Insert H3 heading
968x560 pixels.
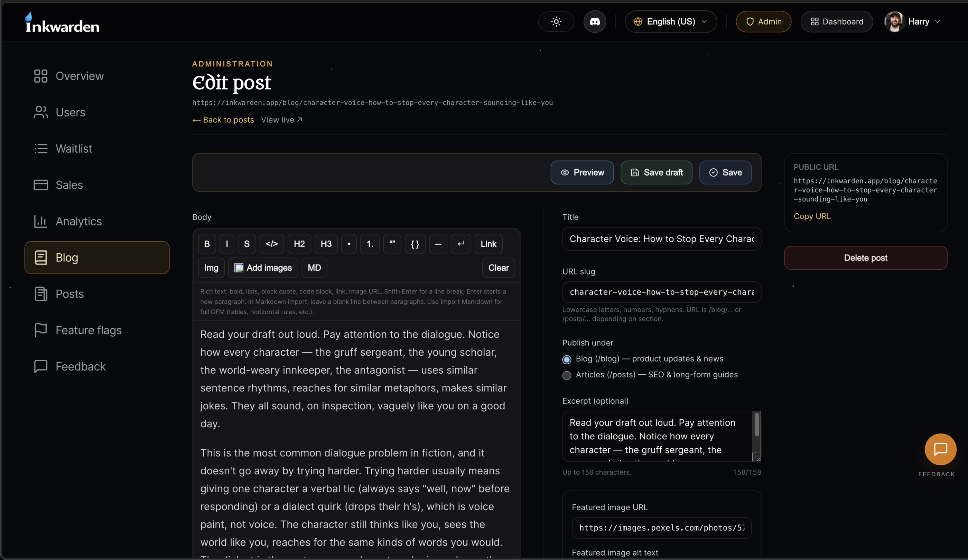tap(326, 244)
